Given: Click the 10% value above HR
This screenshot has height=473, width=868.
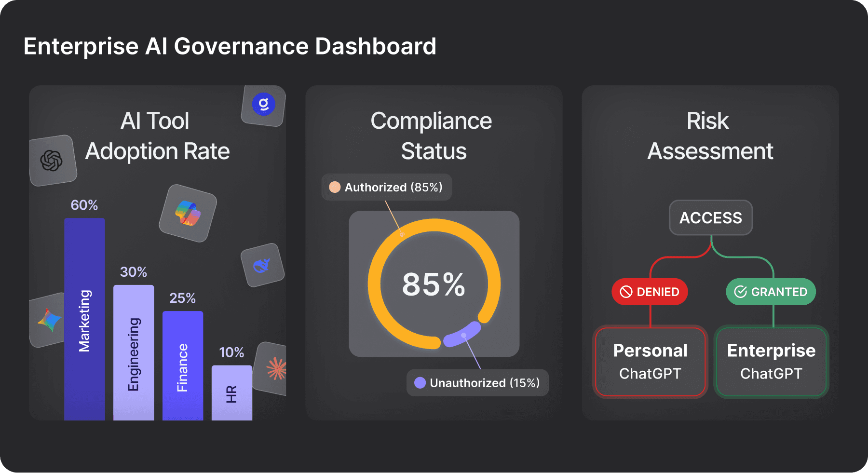Looking at the screenshot, I should pyautogui.click(x=232, y=352).
